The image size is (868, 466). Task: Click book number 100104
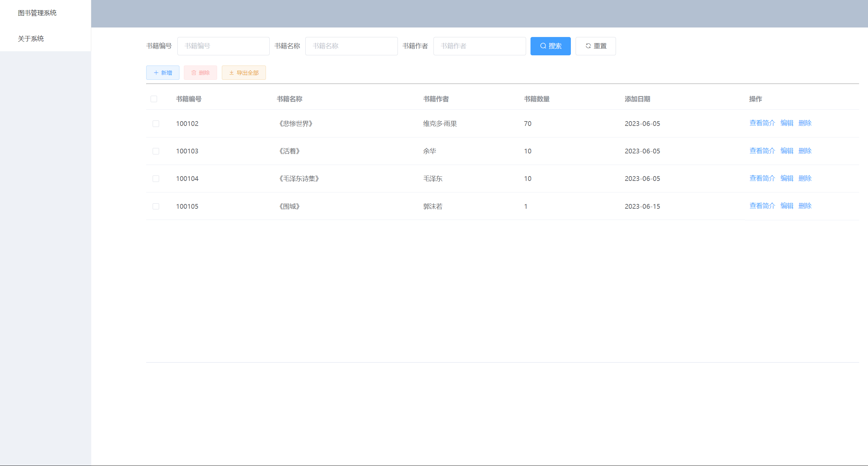(x=187, y=179)
